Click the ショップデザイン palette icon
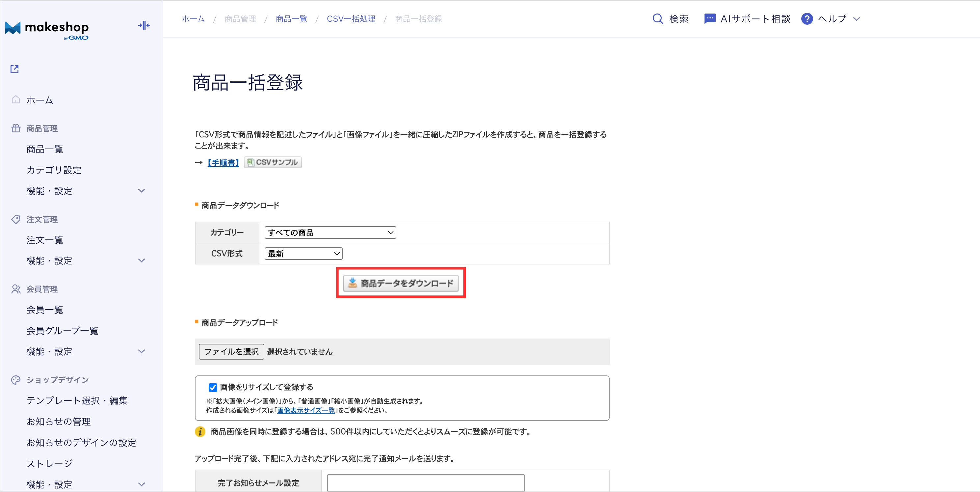Screen dimensions: 980x492 (x=15, y=380)
